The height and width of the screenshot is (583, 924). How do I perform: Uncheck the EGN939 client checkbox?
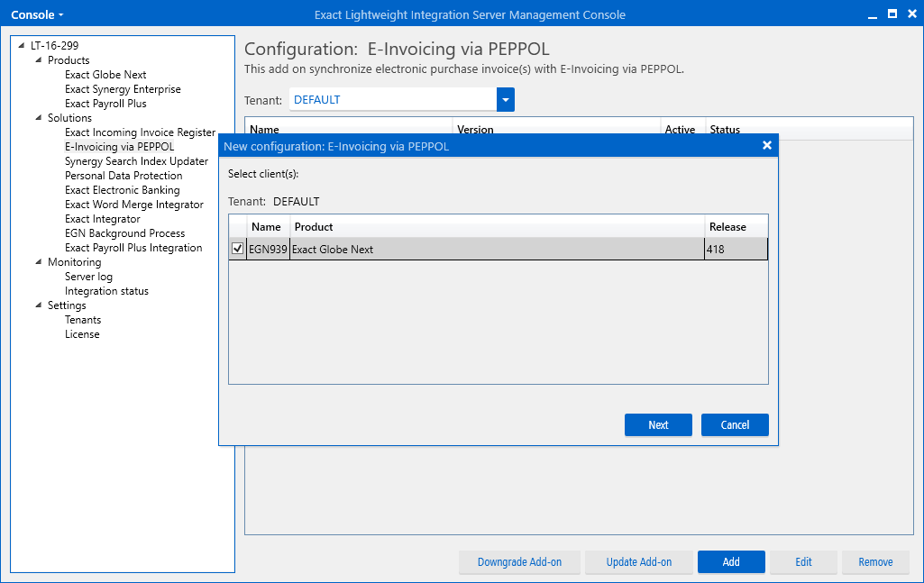[237, 249]
